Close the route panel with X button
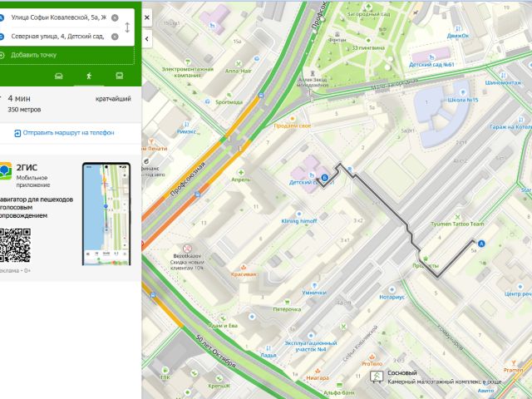Screen dimensions: 532x399 tap(147, 17)
